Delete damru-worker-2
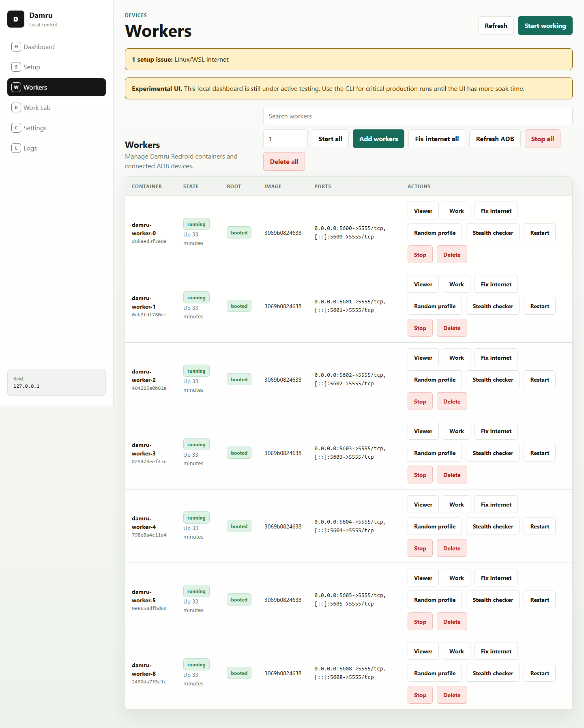The width and height of the screenshot is (584, 728). (x=452, y=402)
